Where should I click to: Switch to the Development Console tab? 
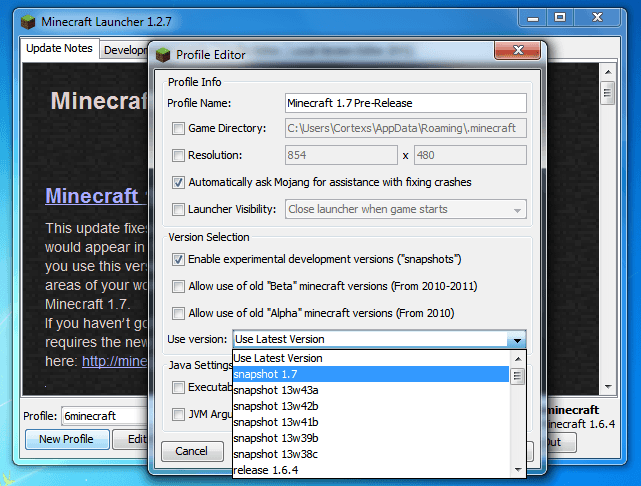point(124,50)
